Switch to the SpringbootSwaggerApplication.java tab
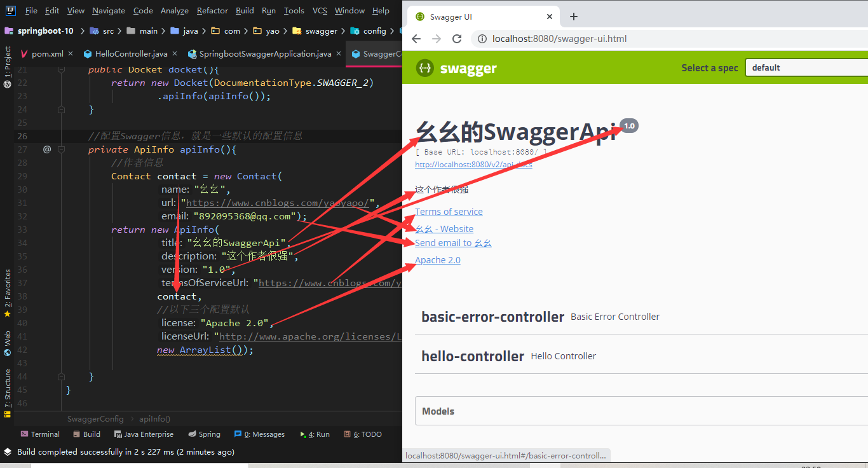The height and width of the screenshot is (468, 868). [x=265, y=54]
